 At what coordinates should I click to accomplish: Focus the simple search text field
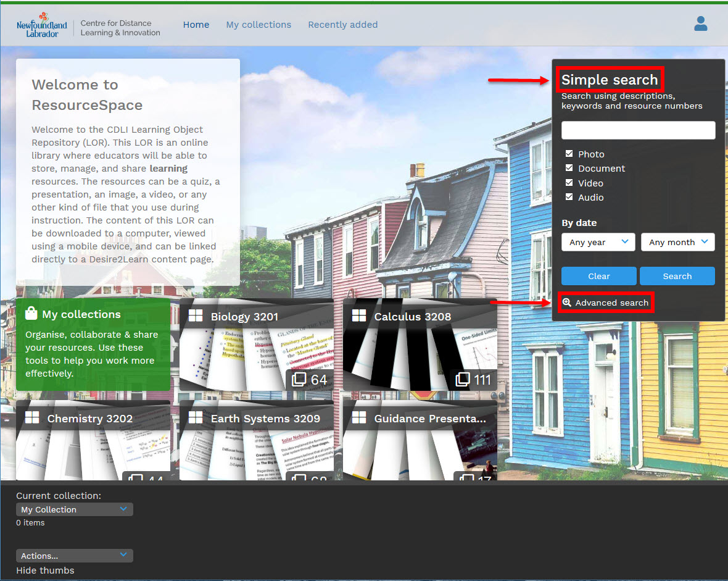tap(639, 130)
